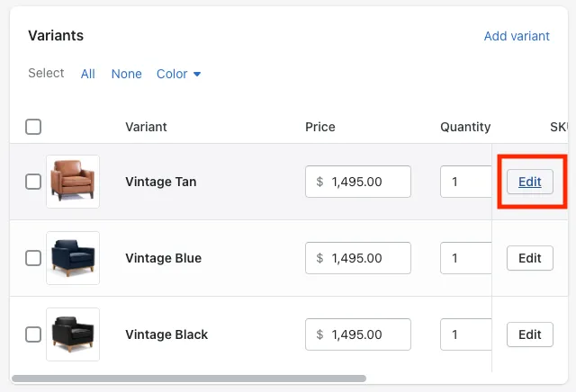Check the Vintage Tan variant checkbox
Viewport: 576px width, 392px height.
coord(33,182)
